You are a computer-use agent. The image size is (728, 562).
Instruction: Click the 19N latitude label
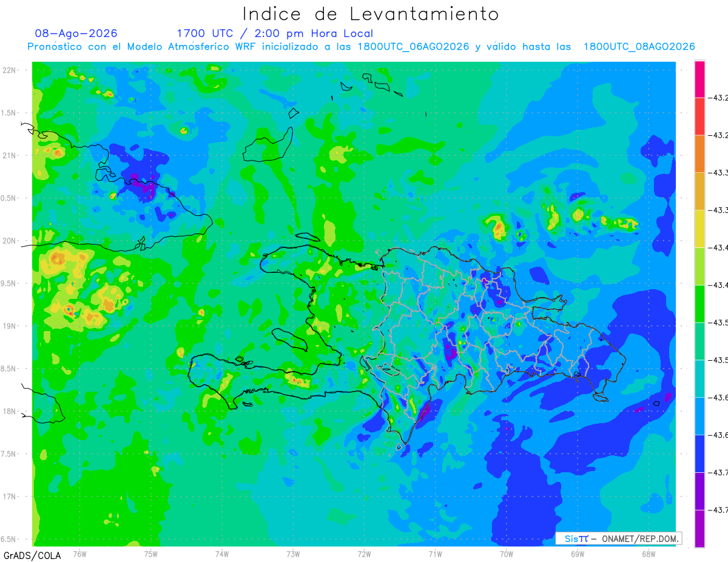coord(10,326)
